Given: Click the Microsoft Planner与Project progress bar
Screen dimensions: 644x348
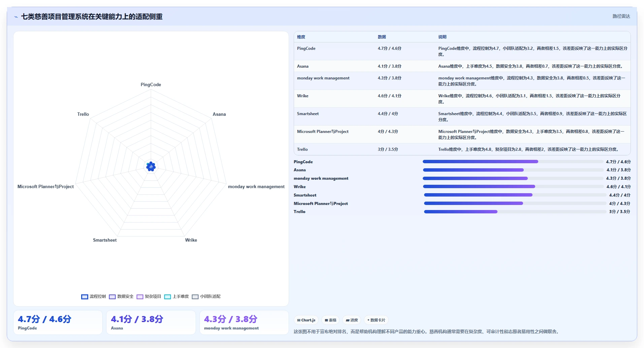Looking at the screenshot, I should point(515,203).
